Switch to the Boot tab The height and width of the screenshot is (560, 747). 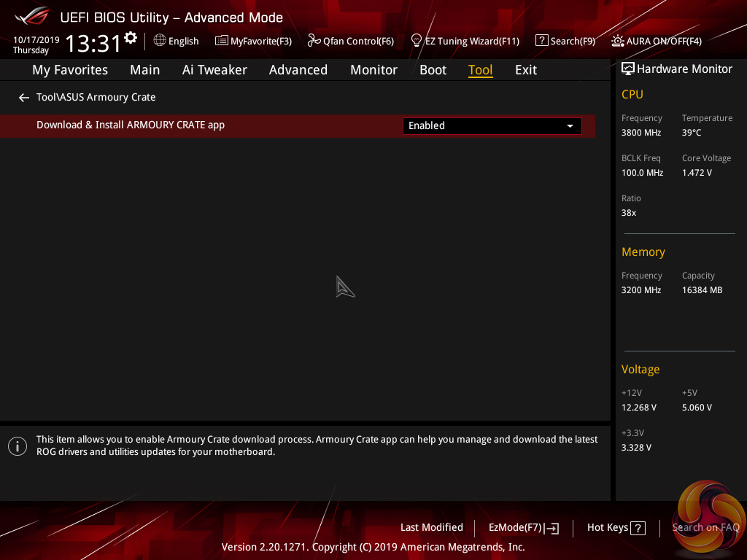tap(433, 70)
